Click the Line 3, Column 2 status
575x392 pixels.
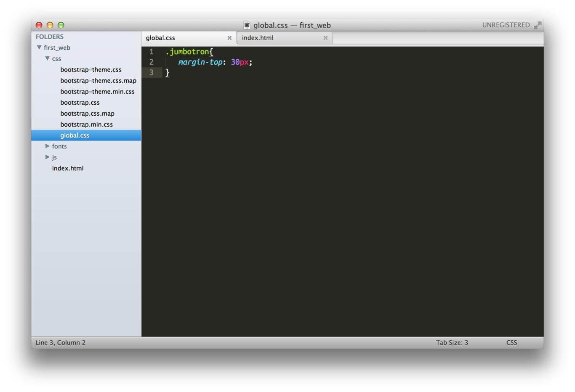(61, 342)
